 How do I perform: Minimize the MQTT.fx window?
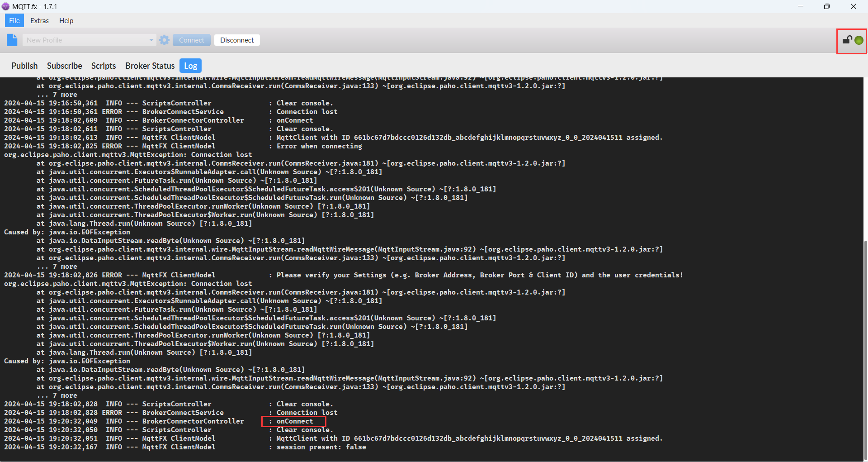pos(801,6)
